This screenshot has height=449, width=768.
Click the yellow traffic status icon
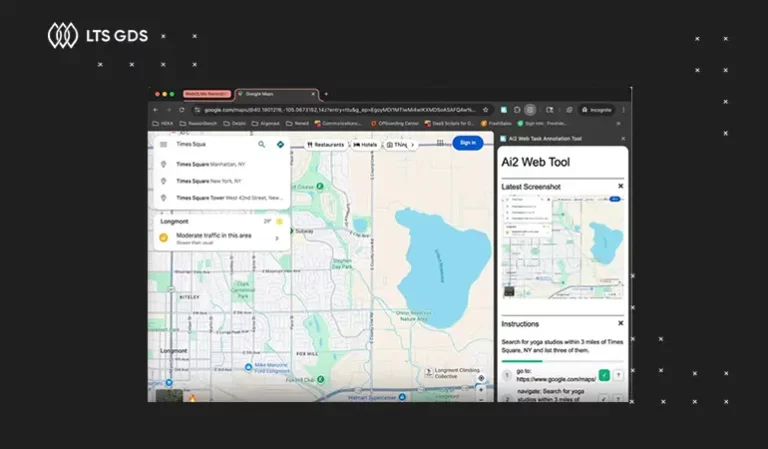point(164,238)
